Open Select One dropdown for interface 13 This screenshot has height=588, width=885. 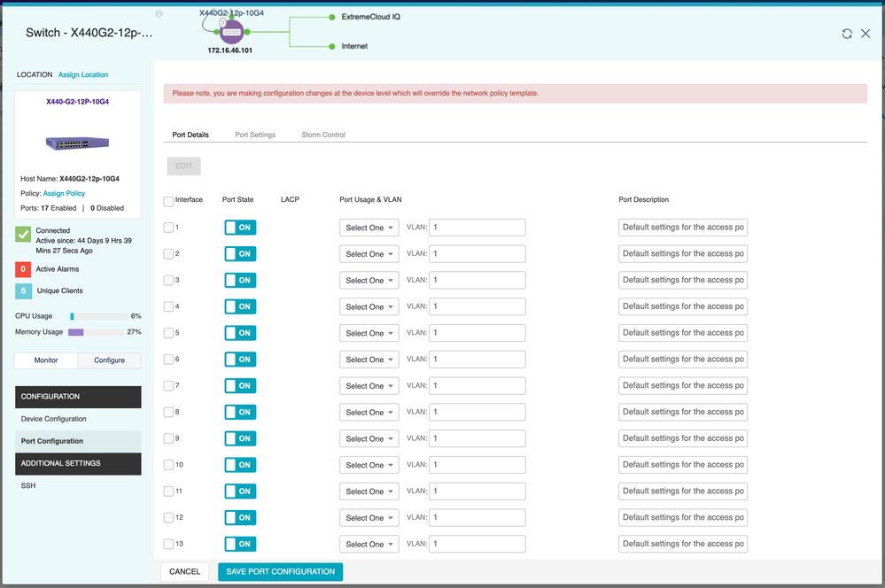click(369, 544)
